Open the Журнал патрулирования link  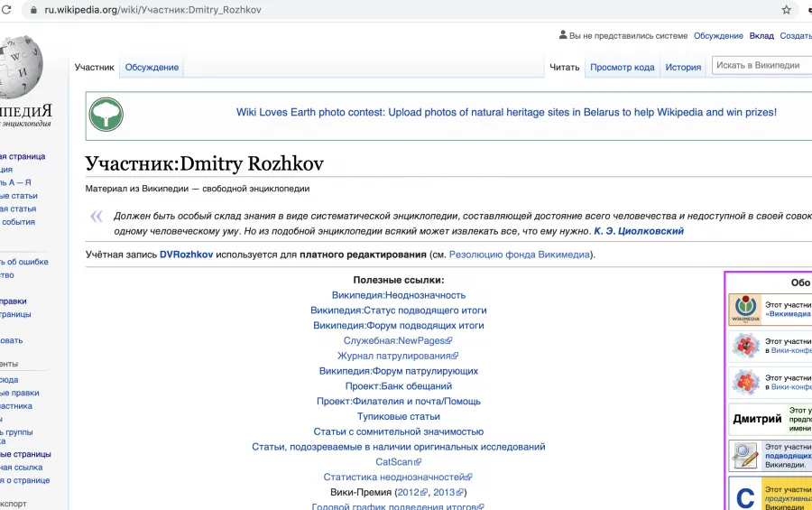point(397,356)
